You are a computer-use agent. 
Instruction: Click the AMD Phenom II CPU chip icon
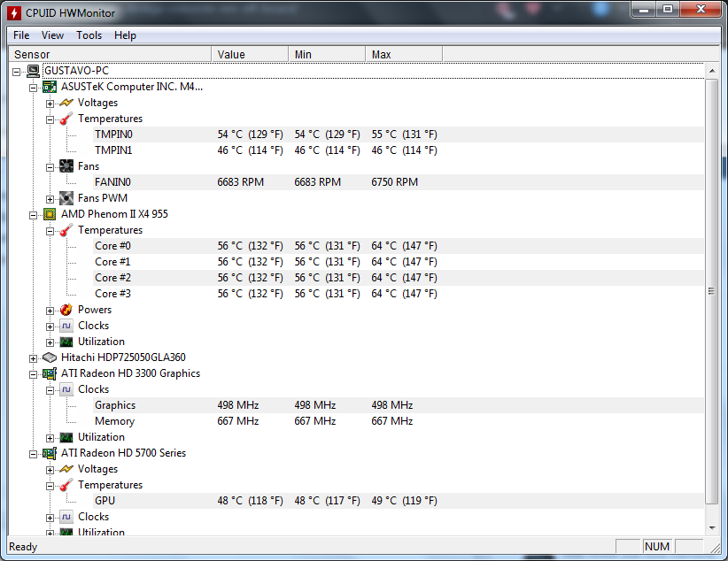click(x=50, y=214)
